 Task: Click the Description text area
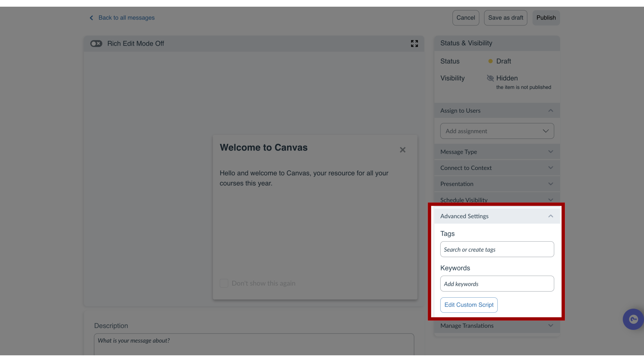click(x=254, y=345)
